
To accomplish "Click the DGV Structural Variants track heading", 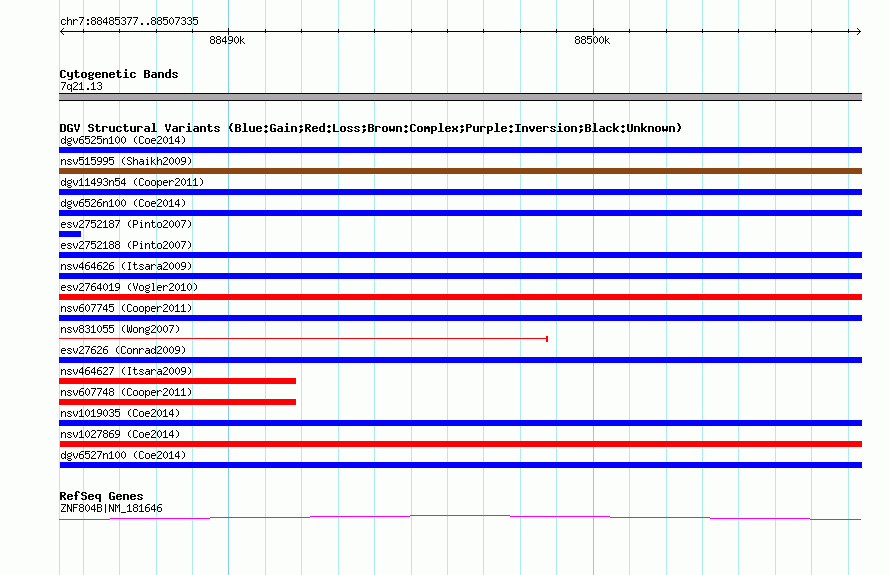I will coord(370,128).
